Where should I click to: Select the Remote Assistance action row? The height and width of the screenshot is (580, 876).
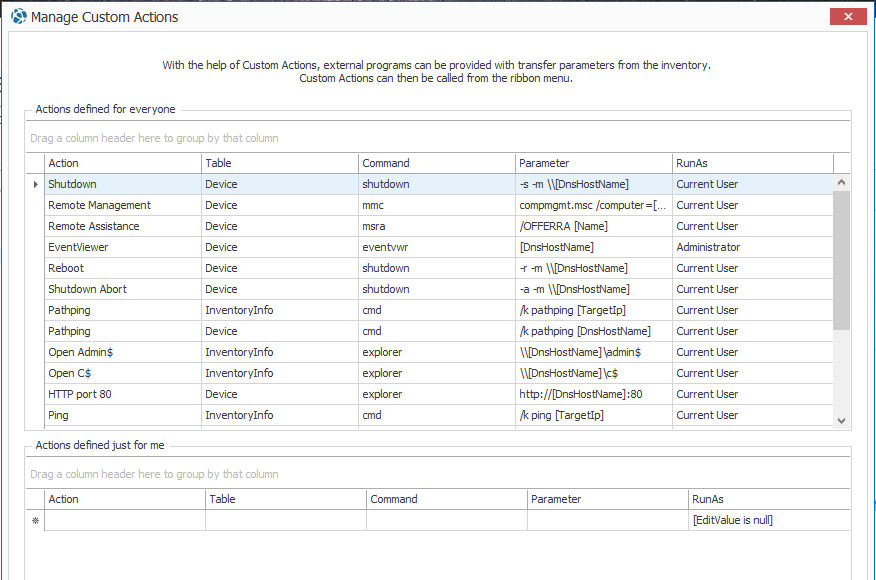pos(94,226)
